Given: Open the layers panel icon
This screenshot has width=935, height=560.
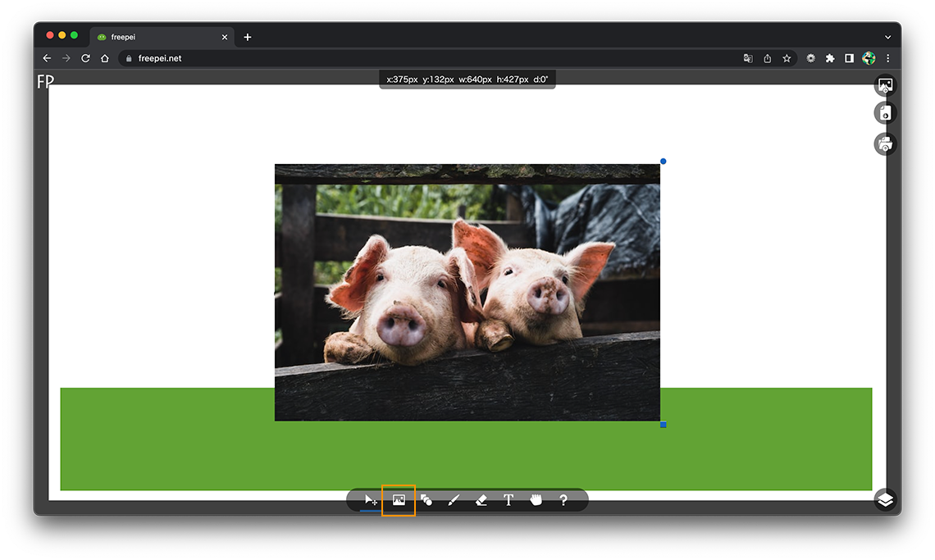Looking at the screenshot, I should [886, 500].
